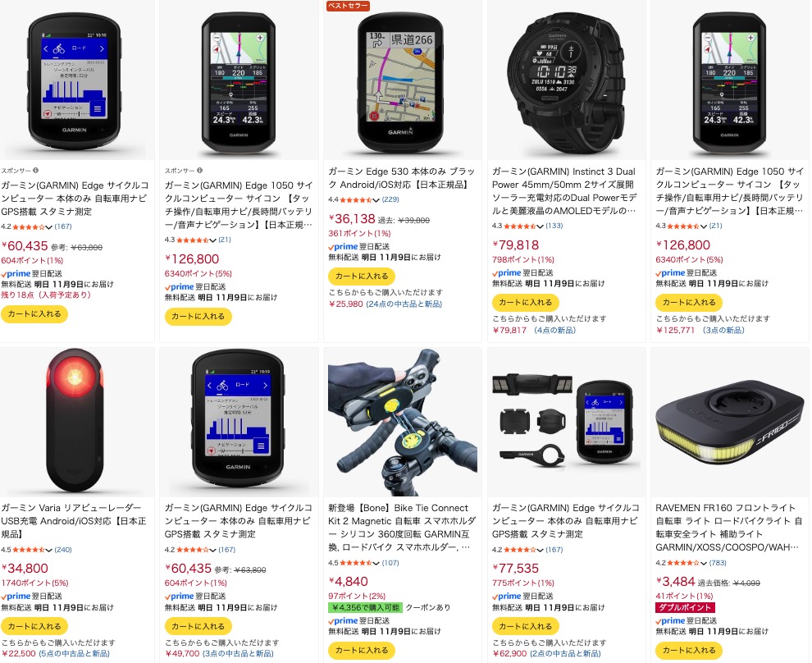This screenshot has width=812, height=663.
Task: Click the ダブルポイント badge on RAVEMEN listing
Action: (685, 607)
